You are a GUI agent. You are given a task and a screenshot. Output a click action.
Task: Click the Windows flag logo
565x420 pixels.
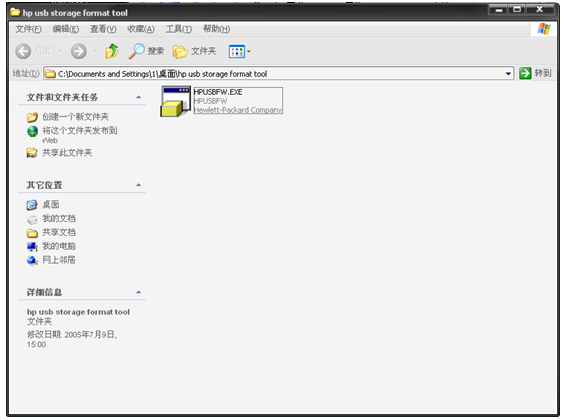click(544, 29)
